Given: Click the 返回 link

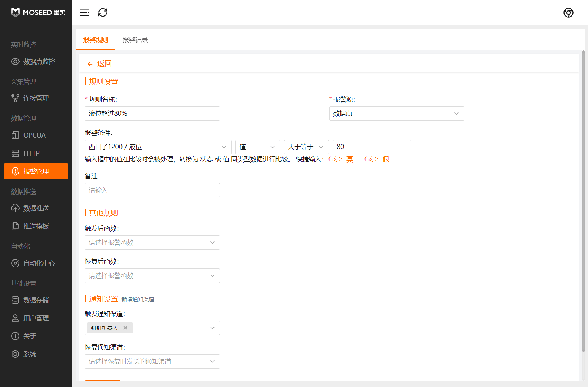Looking at the screenshot, I should (x=104, y=64).
